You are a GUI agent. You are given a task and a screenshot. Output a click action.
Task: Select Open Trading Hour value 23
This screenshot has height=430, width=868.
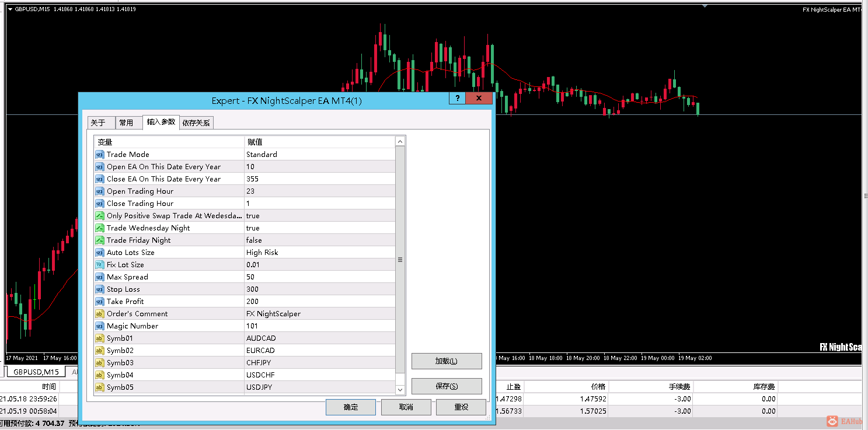(x=320, y=191)
